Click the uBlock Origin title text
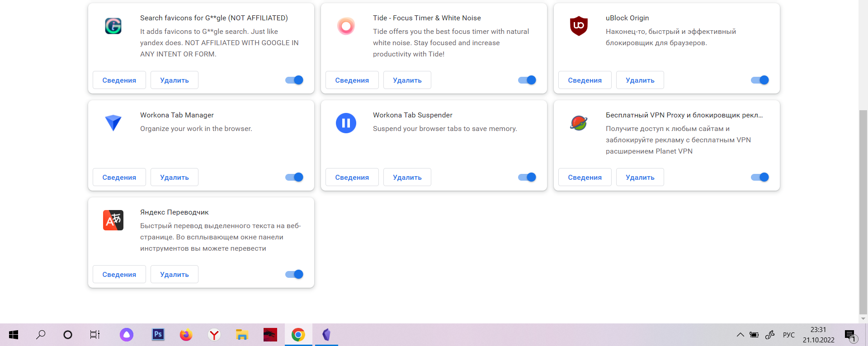The height and width of the screenshot is (346, 868). click(x=627, y=18)
